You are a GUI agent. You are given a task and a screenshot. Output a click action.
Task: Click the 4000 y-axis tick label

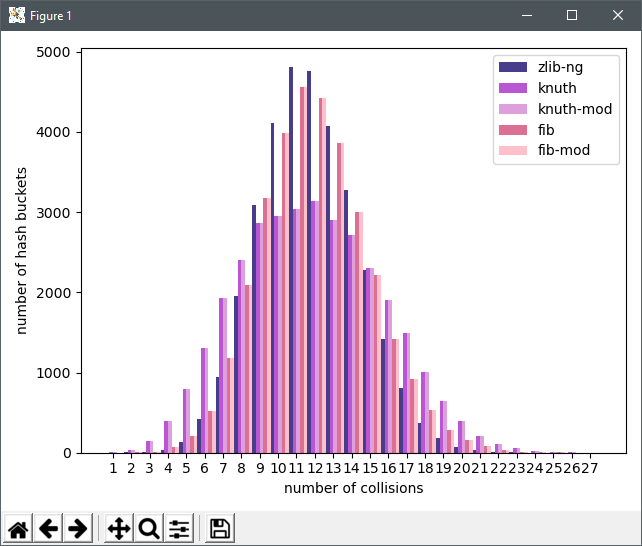pos(53,133)
